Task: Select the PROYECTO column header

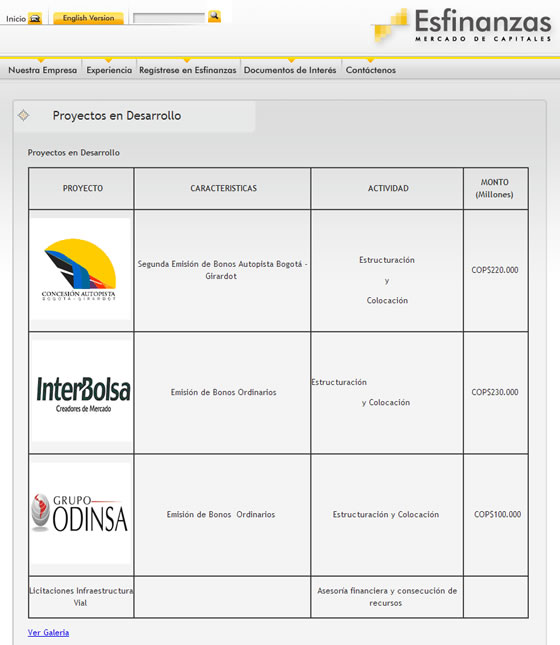Action: pos(83,188)
